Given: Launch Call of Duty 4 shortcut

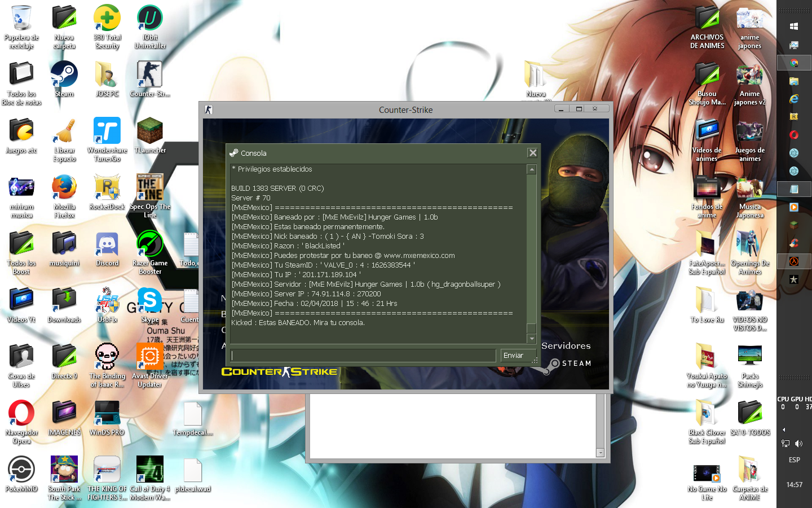Looking at the screenshot, I should (150, 478).
